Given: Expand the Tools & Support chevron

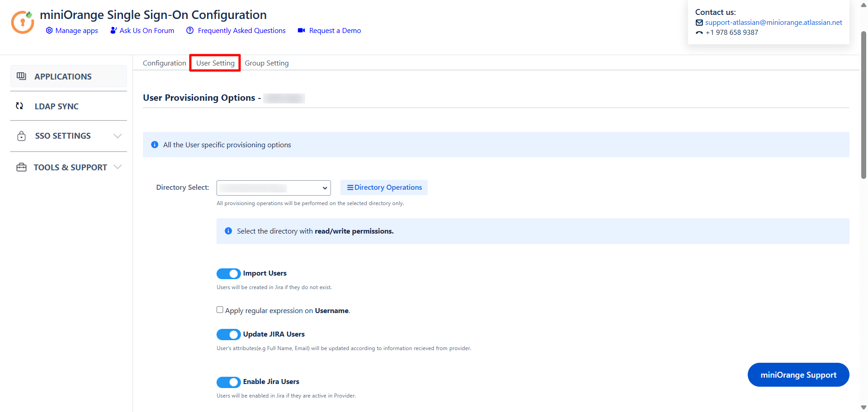Looking at the screenshot, I should click(118, 167).
